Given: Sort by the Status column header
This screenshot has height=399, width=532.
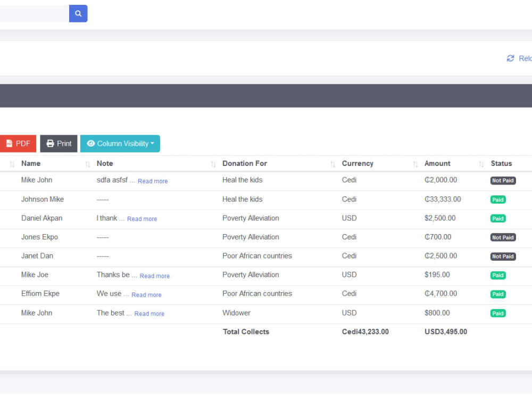Looking at the screenshot, I should point(501,163).
